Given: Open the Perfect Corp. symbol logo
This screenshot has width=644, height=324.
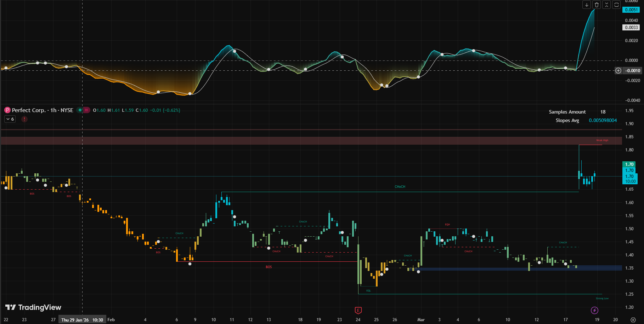Looking at the screenshot, I should click(7, 110).
